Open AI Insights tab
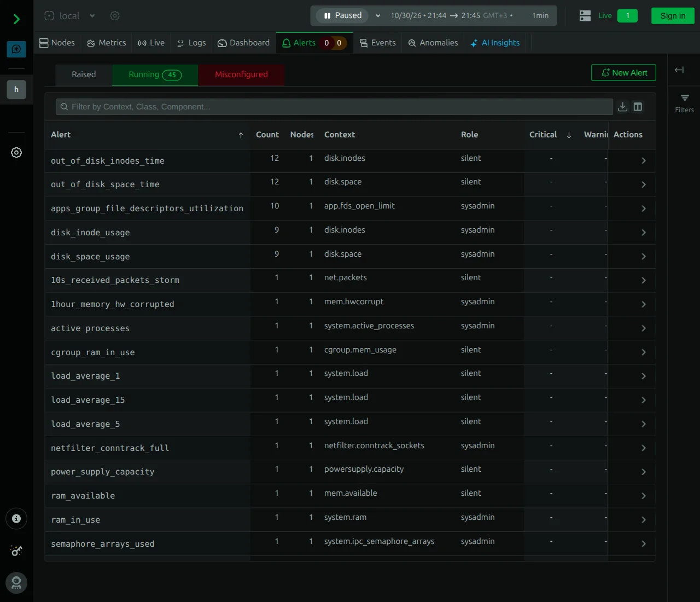Image resolution: width=700 pixels, height=602 pixels. [x=495, y=43]
